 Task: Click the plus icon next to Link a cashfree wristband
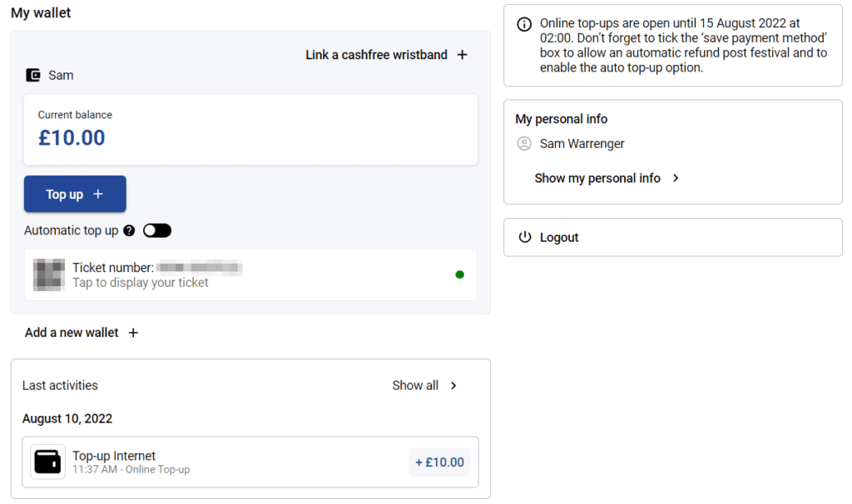pos(462,55)
